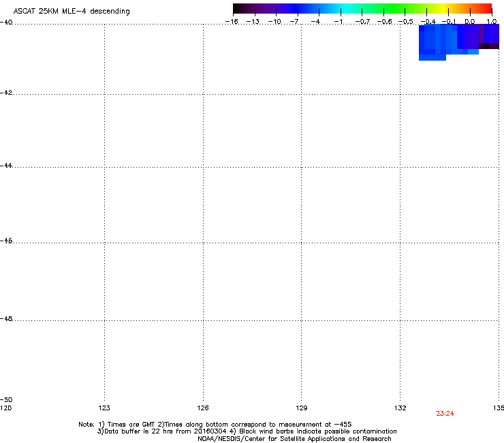Click the -44 latitude axis label
This screenshot has height=443, width=504.
point(6,166)
